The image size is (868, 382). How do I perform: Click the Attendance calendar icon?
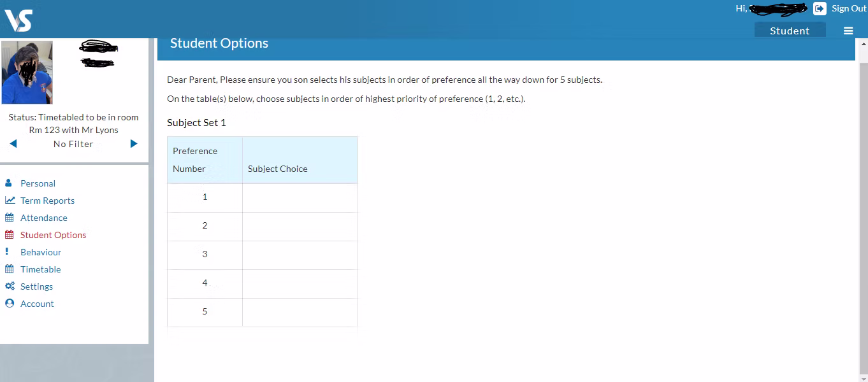10,218
